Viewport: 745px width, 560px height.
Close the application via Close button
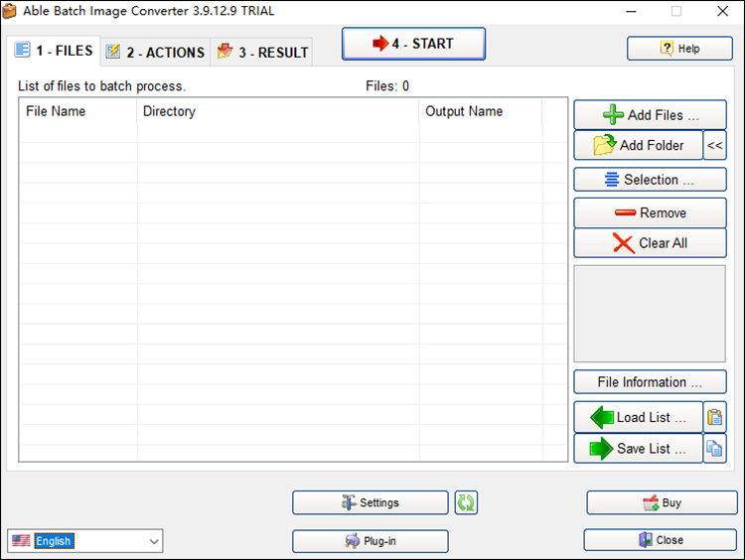(660, 540)
